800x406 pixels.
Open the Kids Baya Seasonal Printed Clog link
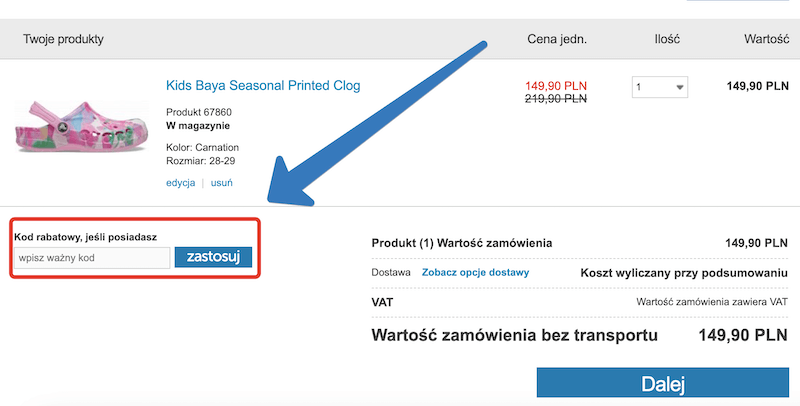[x=263, y=86]
